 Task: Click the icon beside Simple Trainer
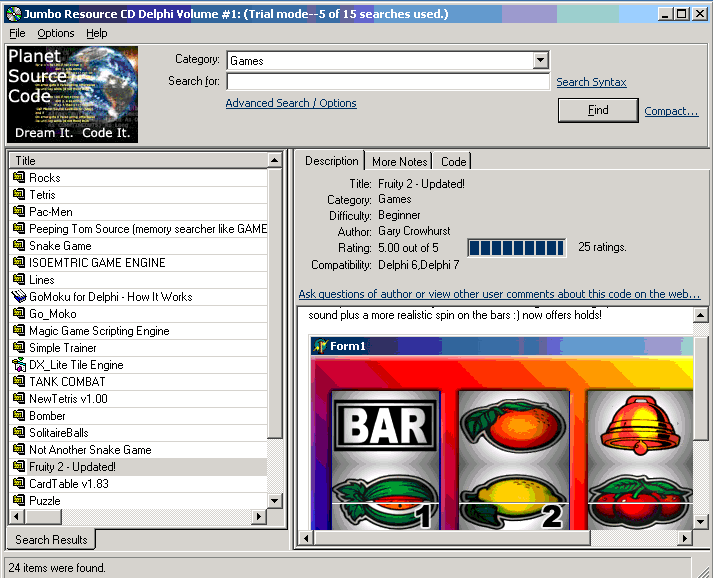(19, 347)
